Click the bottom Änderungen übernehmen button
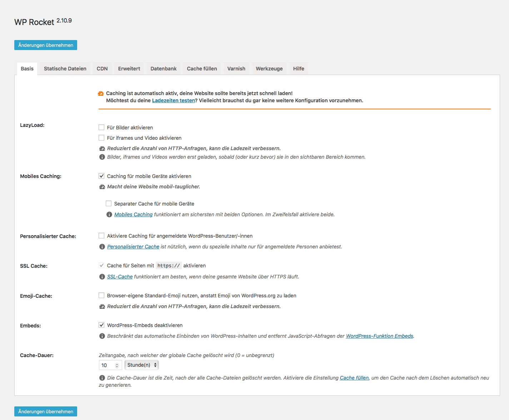The width and height of the screenshot is (509, 420). pos(46,411)
